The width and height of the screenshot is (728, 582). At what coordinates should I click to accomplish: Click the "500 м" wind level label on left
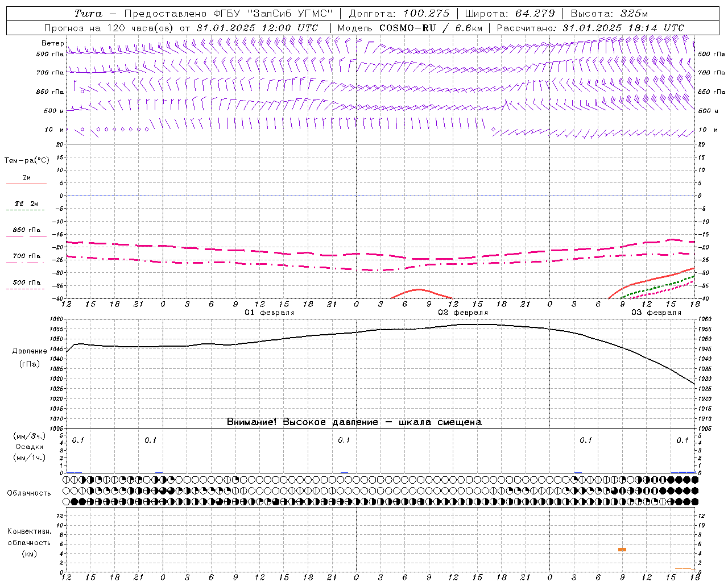54,111
